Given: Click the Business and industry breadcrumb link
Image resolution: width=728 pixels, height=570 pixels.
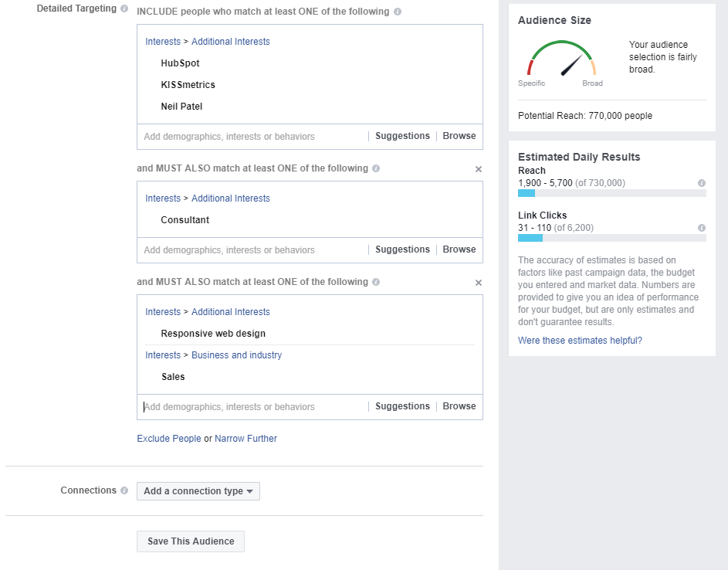Looking at the screenshot, I should point(236,355).
